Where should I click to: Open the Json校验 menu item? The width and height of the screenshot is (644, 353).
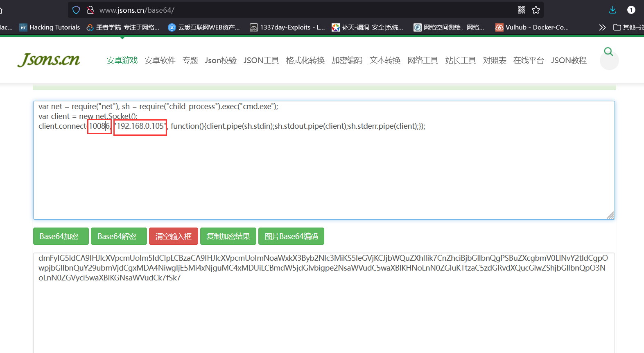(x=221, y=61)
